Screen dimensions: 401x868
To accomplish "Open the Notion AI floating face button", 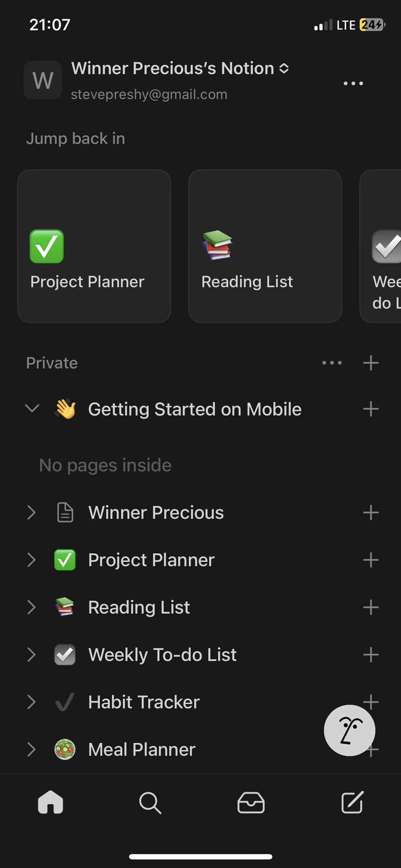I will pos(350,730).
